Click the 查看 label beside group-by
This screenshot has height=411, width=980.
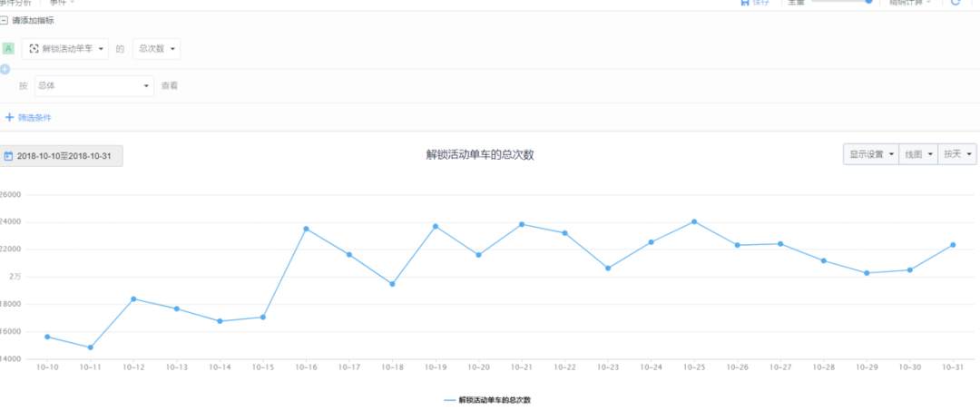tap(170, 85)
